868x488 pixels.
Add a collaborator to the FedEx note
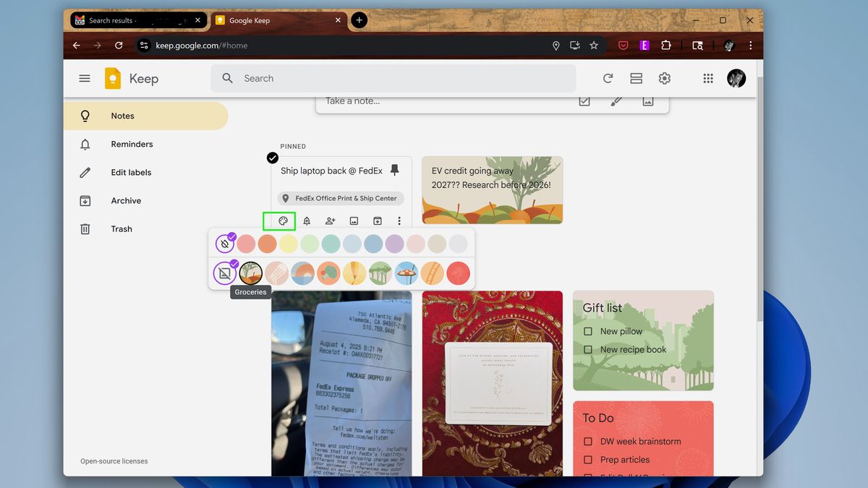(x=330, y=221)
